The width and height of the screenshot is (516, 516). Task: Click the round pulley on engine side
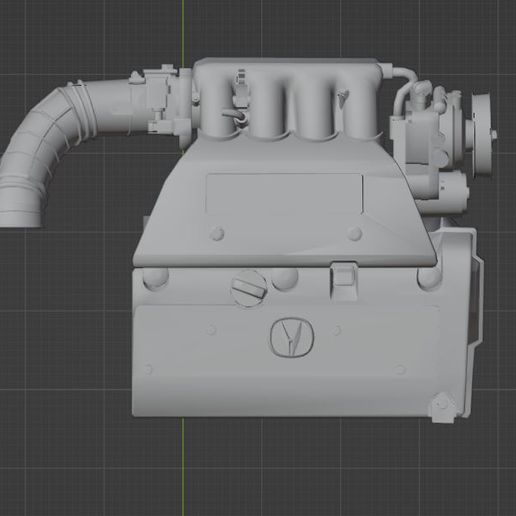click(483, 135)
